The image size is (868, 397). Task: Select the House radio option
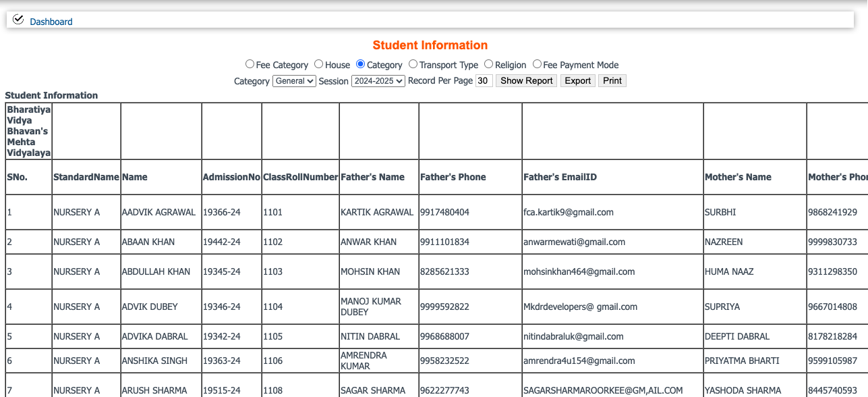(319, 64)
